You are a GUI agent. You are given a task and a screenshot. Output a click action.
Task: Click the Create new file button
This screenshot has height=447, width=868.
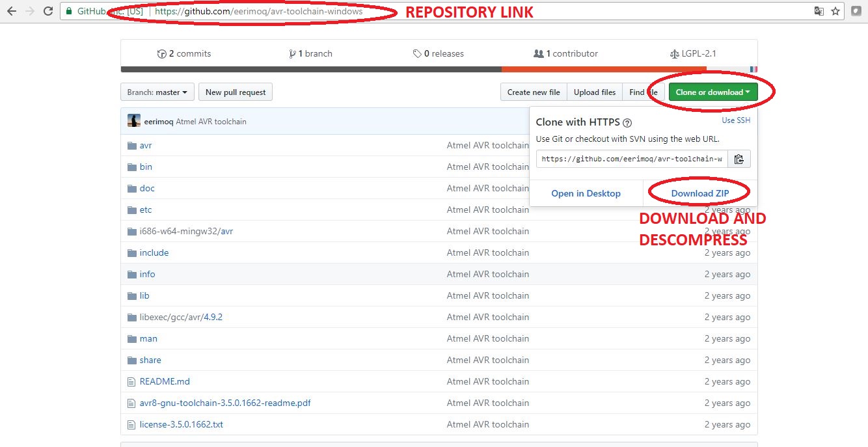[534, 92]
